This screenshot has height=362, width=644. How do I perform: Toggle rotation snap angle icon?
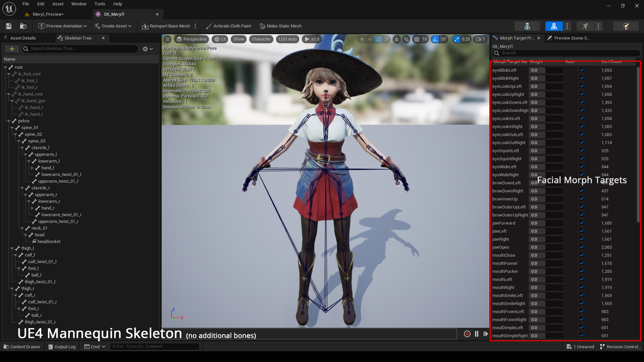point(435,39)
